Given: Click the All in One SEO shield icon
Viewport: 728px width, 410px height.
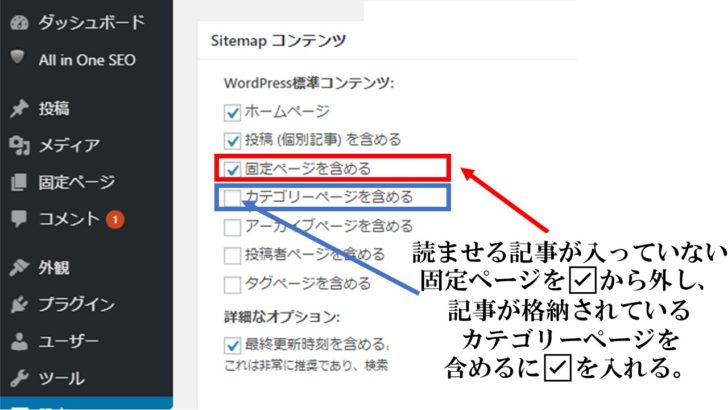Looking at the screenshot, I should point(18,58).
